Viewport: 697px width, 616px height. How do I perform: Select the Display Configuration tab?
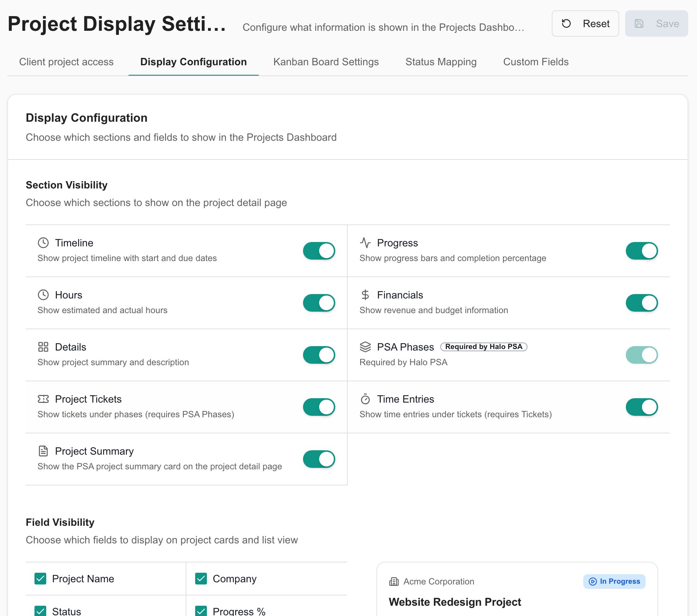pyautogui.click(x=193, y=62)
